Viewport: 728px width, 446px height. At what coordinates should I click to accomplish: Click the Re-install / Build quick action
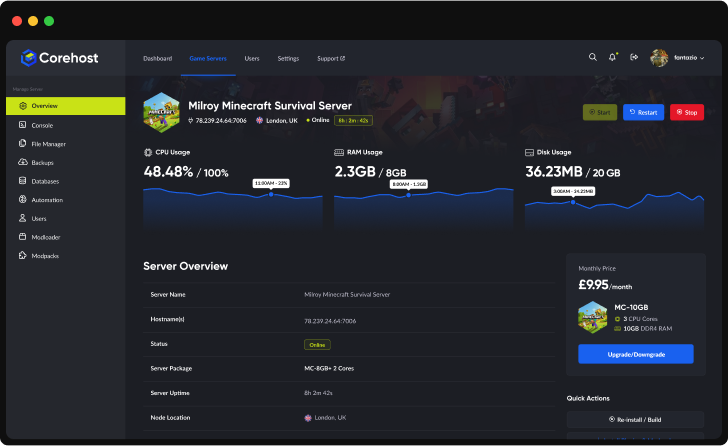pos(635,419)
